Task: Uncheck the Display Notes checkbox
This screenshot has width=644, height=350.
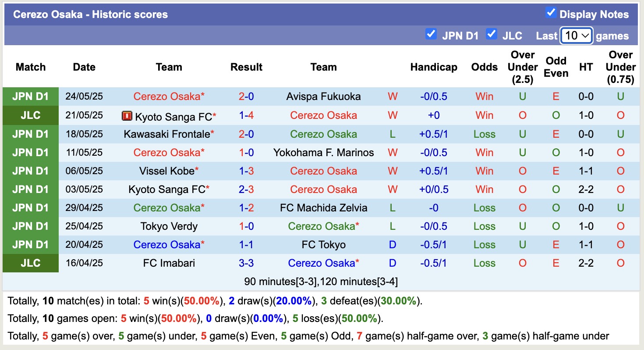Action: 551,13
